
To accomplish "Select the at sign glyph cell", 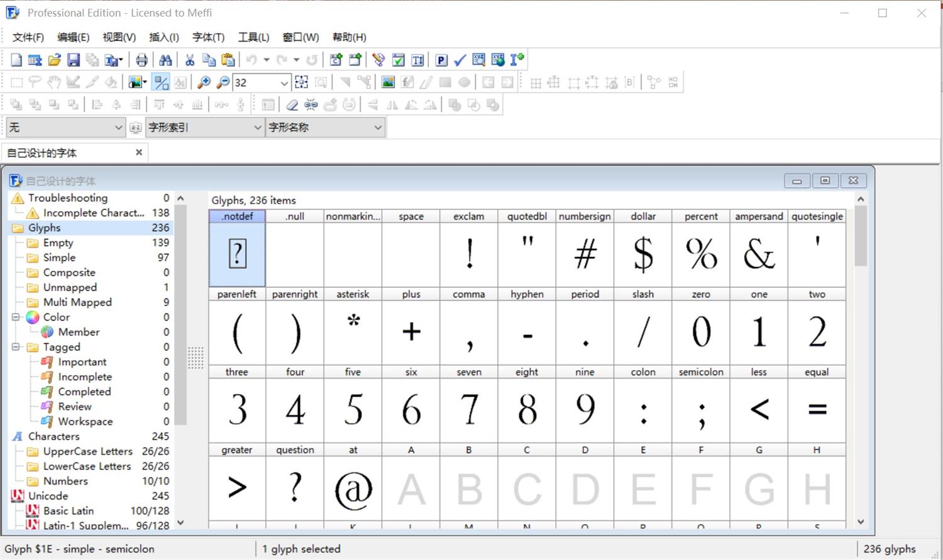I will coord(353,483).
